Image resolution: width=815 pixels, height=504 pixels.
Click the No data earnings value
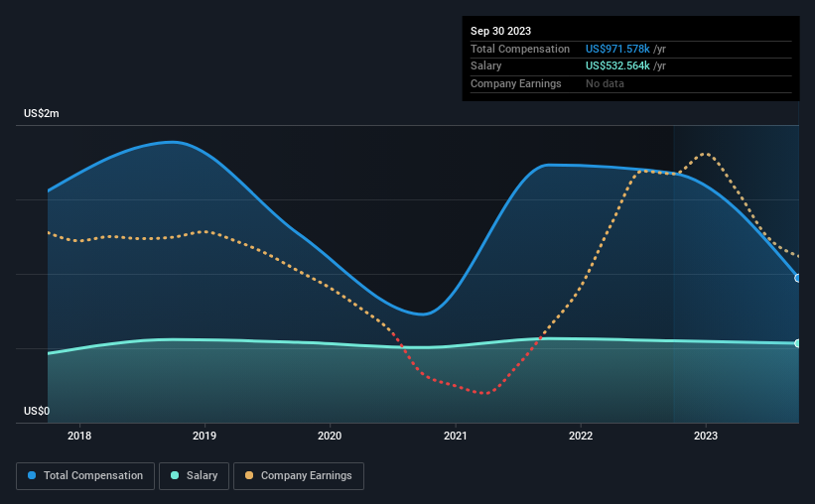point(605,83)
